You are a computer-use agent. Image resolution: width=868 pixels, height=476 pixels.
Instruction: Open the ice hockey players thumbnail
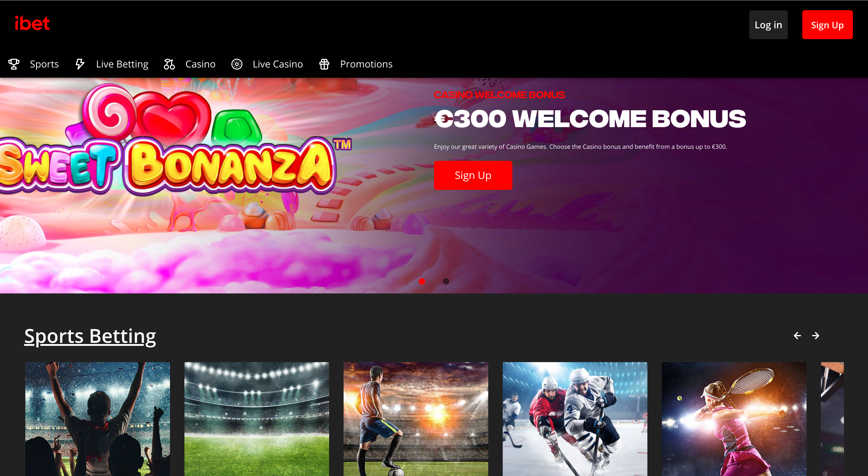[575, 419]
